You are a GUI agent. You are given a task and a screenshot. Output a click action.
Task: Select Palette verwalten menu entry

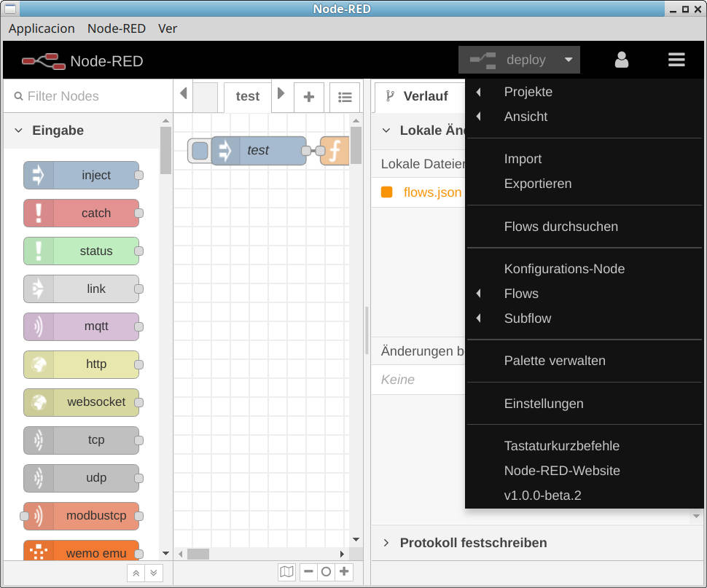(554, 361)
